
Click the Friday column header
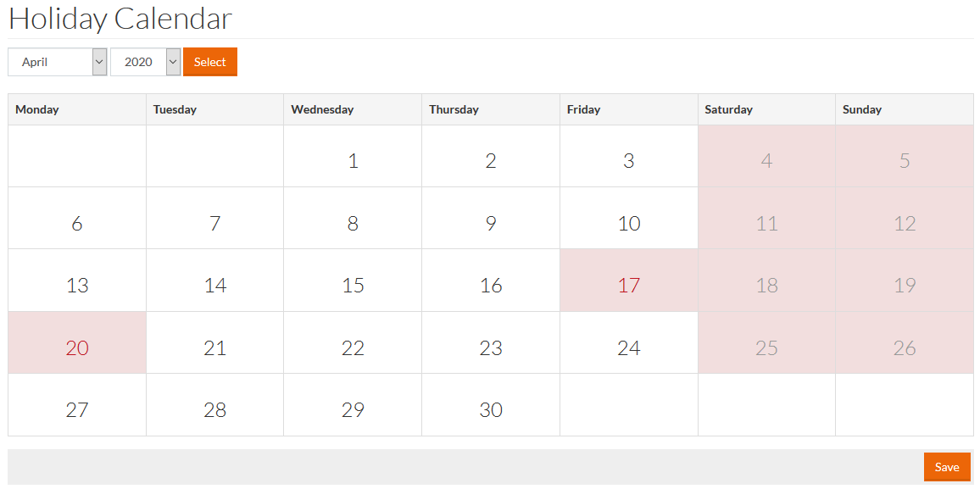point(583,109)
